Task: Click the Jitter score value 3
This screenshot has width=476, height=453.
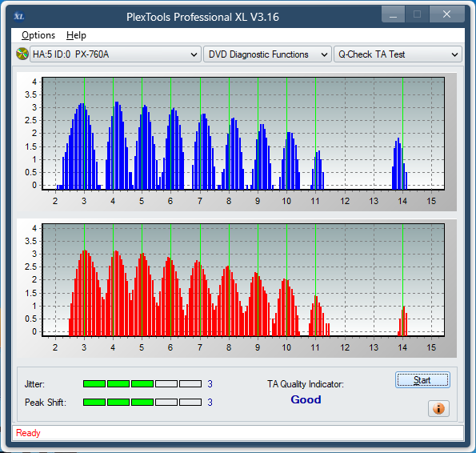Action: 210,384
